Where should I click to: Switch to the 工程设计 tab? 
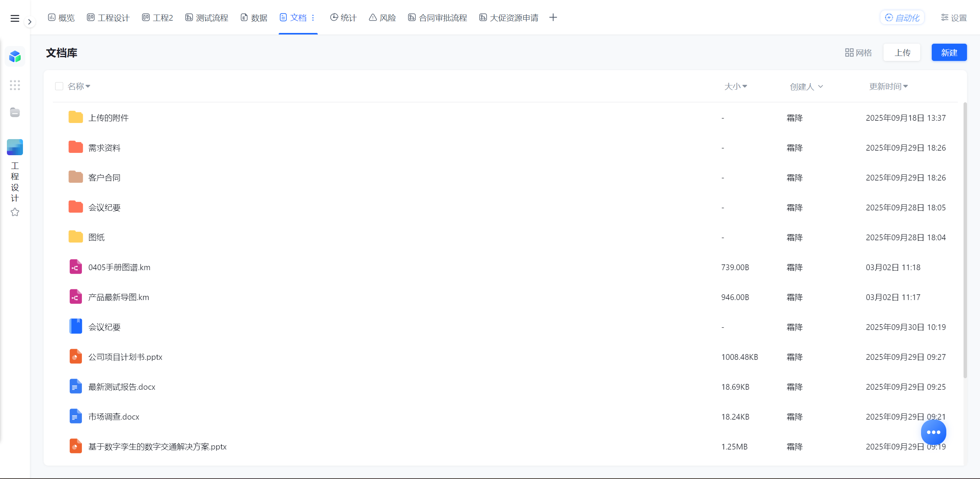click(x=108, y=18)
